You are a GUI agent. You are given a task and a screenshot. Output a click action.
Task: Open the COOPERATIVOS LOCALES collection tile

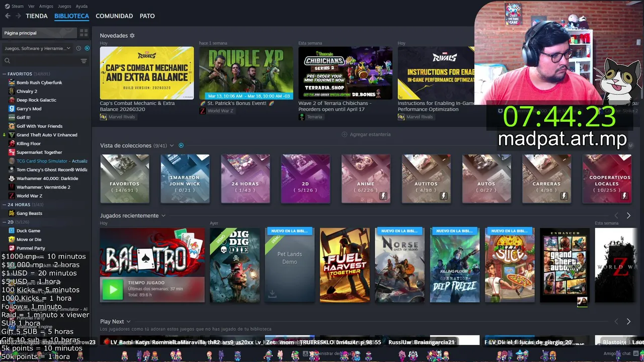click(607, 179)
